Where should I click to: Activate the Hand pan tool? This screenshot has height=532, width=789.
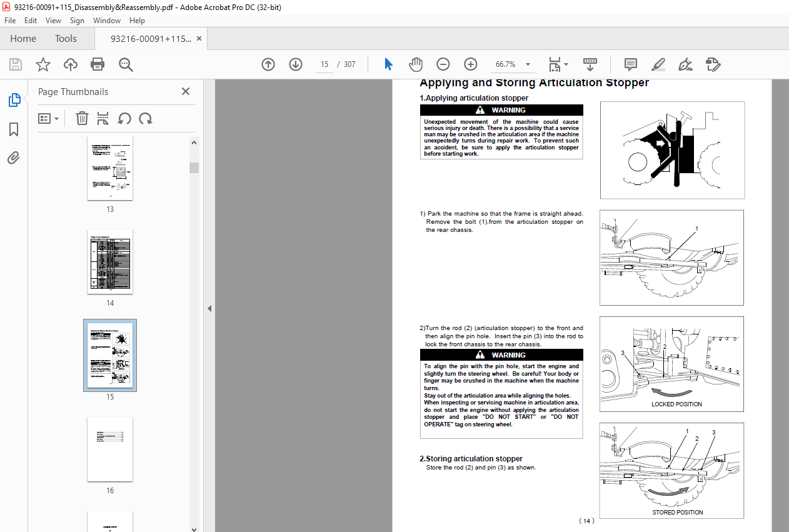[416, 64]
